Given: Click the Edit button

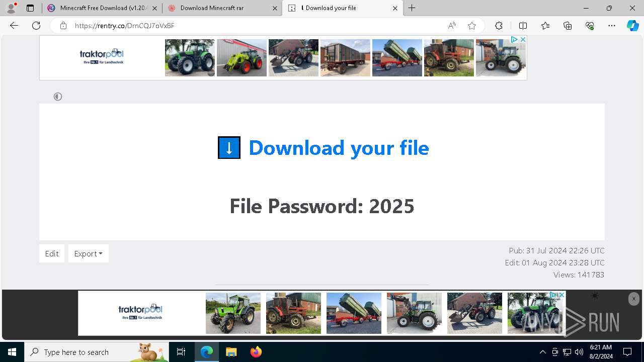Looking at the screenshot, I should tap(52, 253).
